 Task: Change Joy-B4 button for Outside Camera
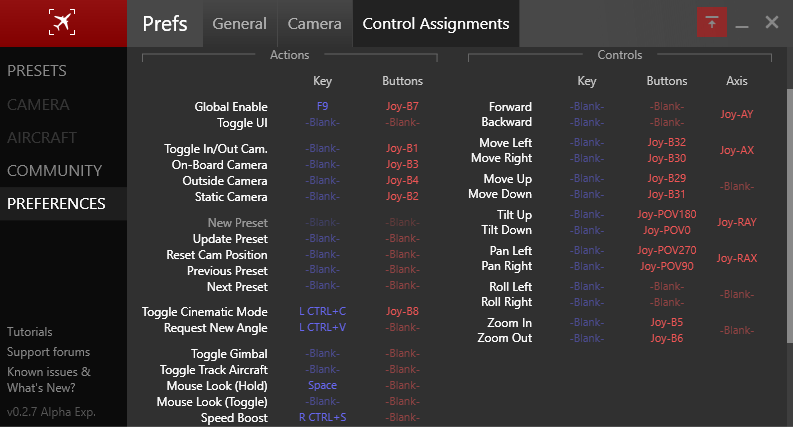tap(403, 180)
